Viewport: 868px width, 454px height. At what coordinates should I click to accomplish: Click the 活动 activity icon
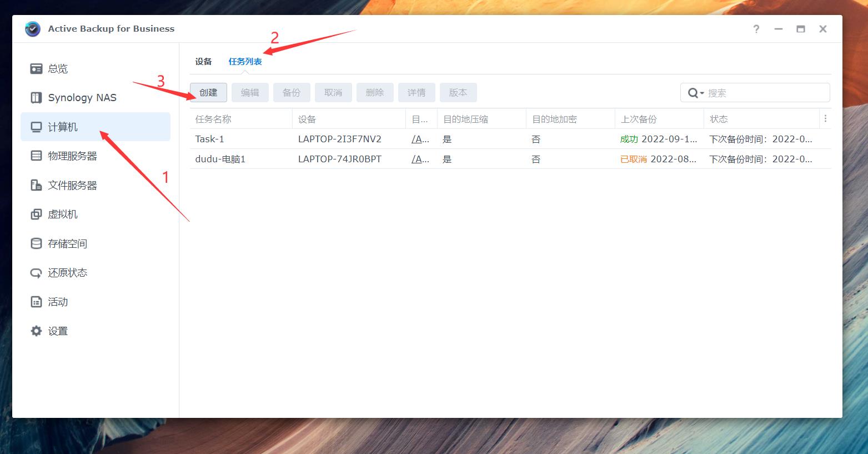[x=36, y=302]
